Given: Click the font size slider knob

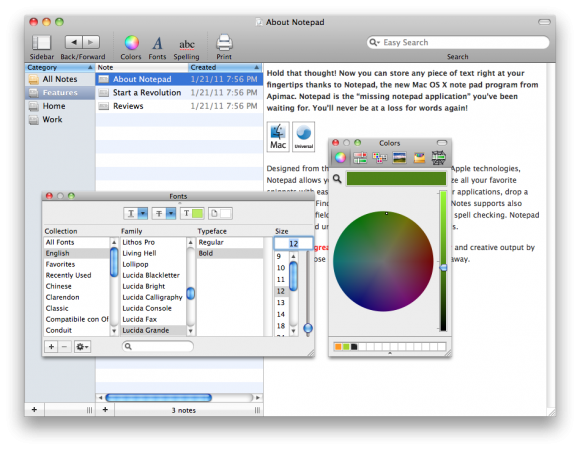Looking at the screenshot, I should point(308,328).
